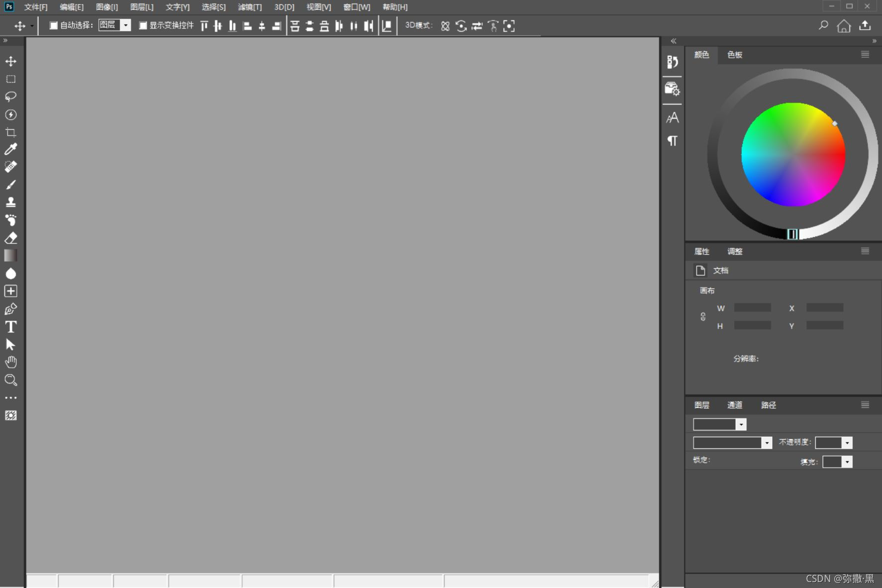Click the color wheel hue area
The height and width of the screenshot is (588, 882).
point(793,155)
